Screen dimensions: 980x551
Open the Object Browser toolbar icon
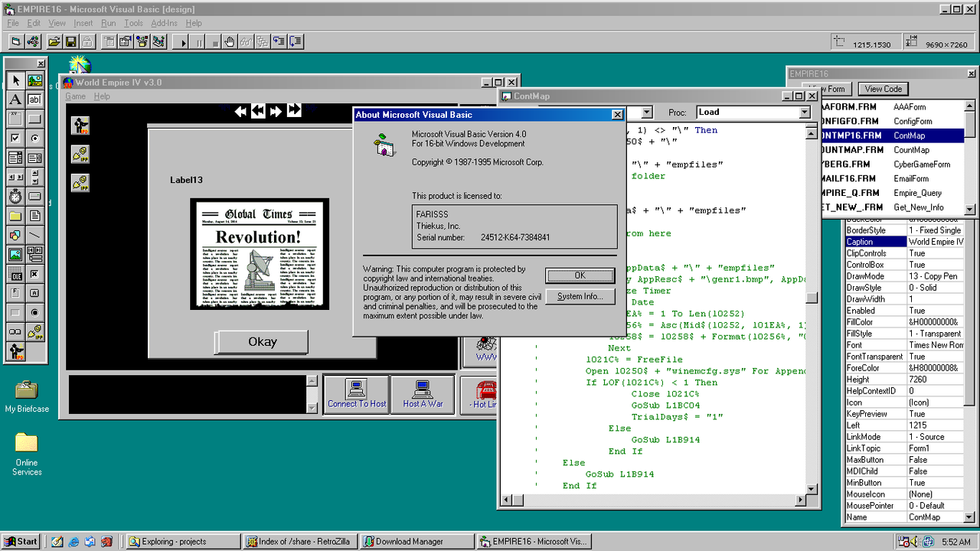pyautogui.click(x=142, y=41)
